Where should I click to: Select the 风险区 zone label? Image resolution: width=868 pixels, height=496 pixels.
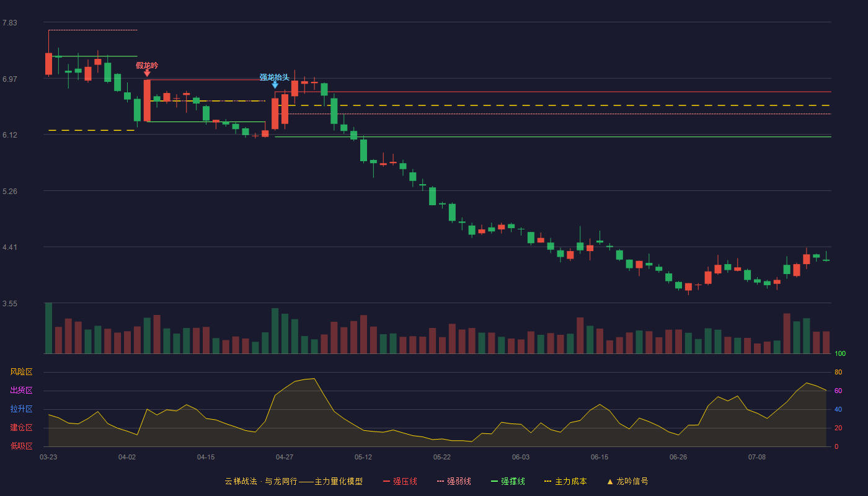[x=21, y=372]
